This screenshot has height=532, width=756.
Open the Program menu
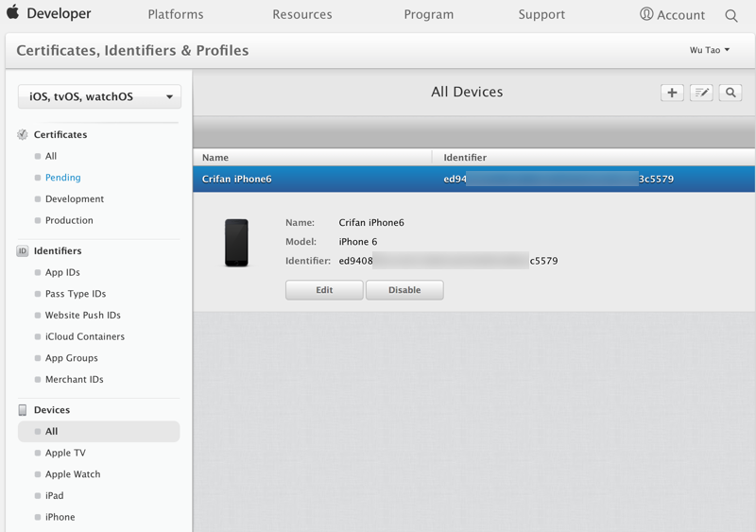click(429, 14)
